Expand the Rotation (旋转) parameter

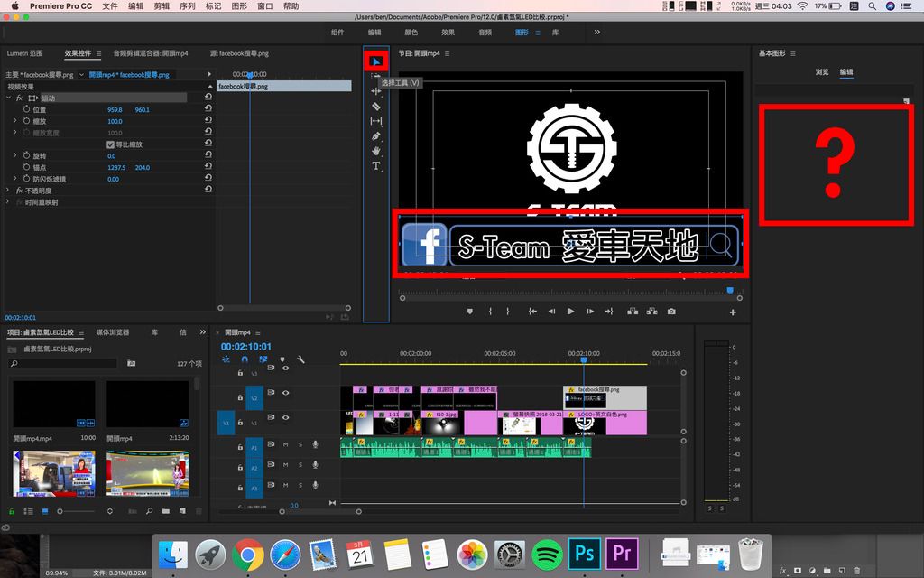tap(15, 155)
